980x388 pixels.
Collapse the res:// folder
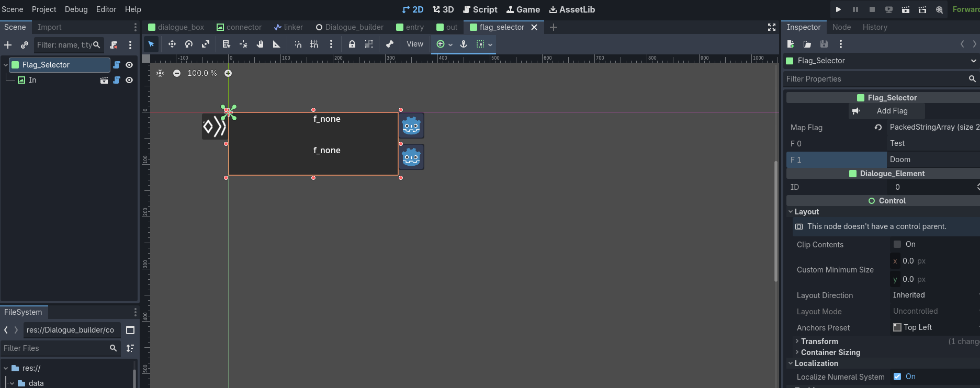tap(6, 368)
